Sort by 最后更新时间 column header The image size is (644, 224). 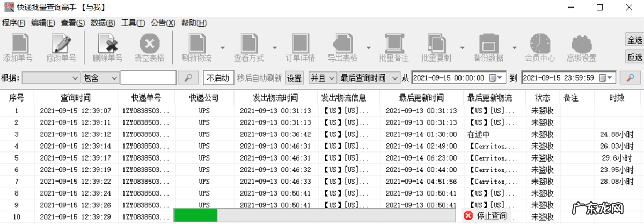tap(421, 98)
